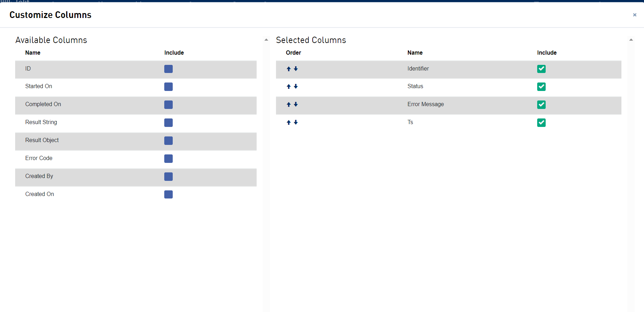Viewport: 644px width, 312px height.
Task: Click the 'Available Columns' heading
Action: point(51,40)
